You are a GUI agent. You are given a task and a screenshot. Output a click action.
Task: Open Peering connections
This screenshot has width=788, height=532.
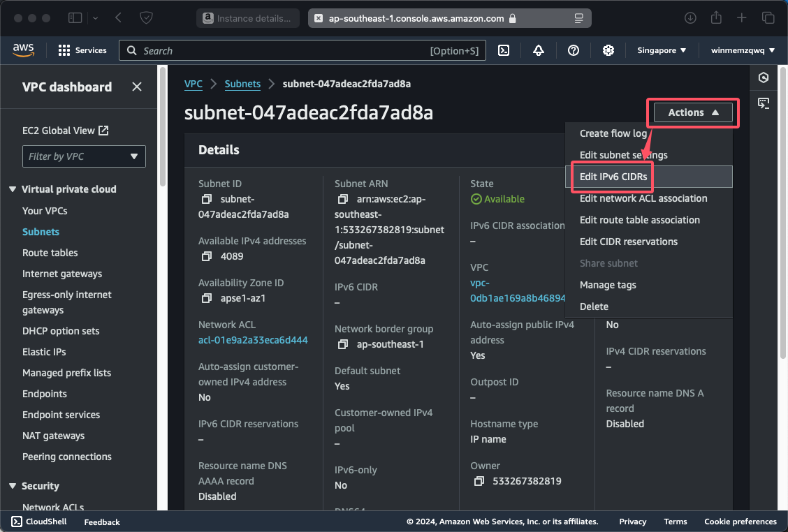pos(67,457)
